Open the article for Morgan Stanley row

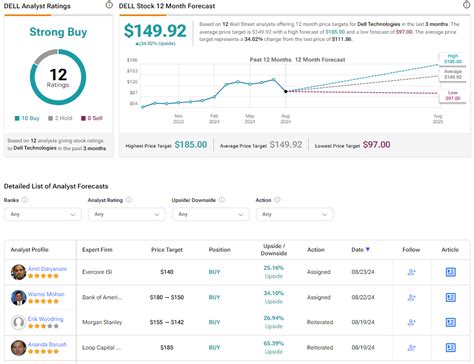pos(451,322)
